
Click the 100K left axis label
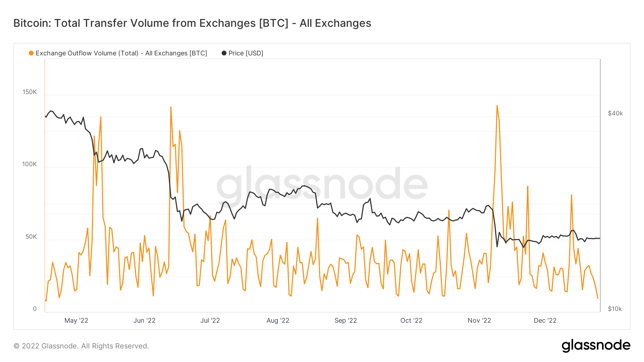(x=30, y=164)
